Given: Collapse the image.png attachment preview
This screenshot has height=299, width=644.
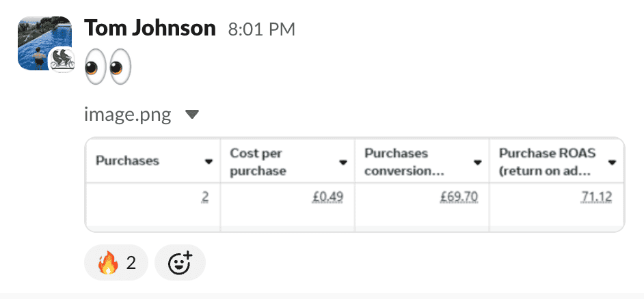Looking at the screenshot, I should [x=192, y=115].
